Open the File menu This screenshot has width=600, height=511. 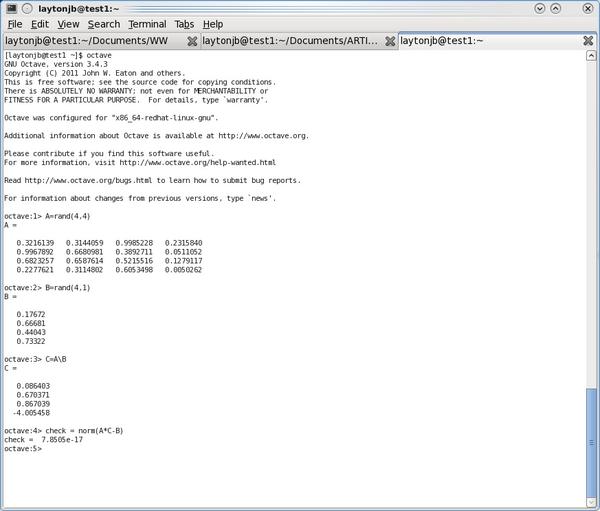15,24
